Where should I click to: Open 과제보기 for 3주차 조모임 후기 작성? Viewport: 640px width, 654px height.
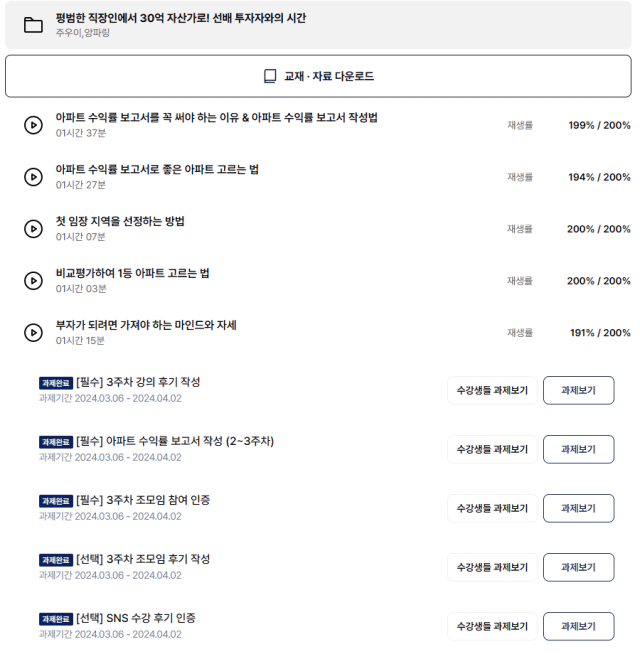579,567
